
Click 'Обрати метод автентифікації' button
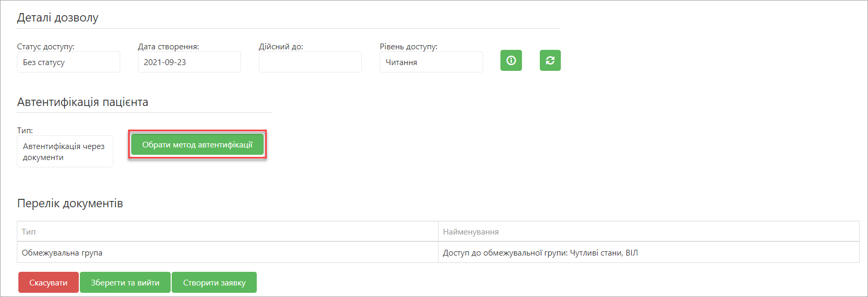point(197,145)
